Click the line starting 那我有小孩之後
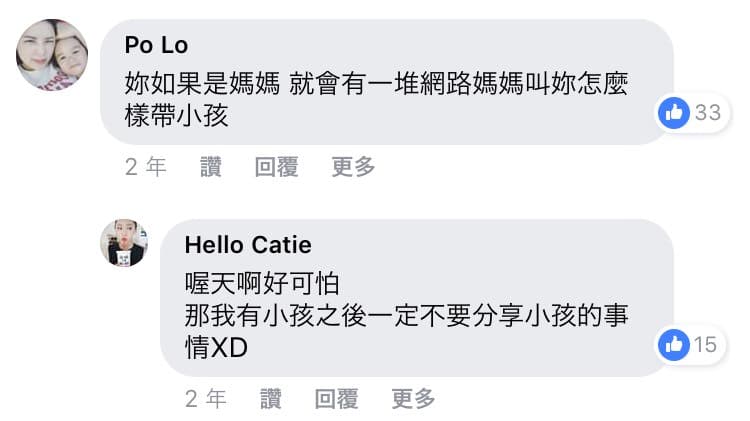The height and width of the screenshot is (421, 750). 407,315
